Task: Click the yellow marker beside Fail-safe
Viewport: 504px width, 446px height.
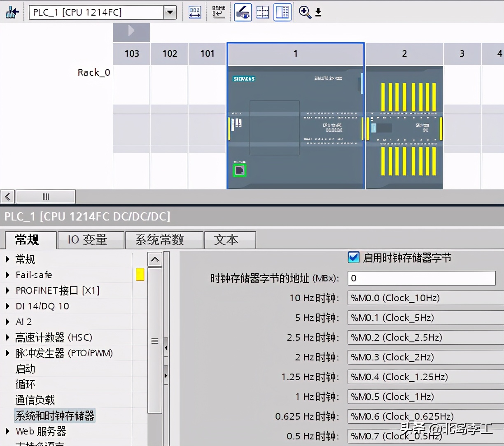Action: tap(140, 274)
